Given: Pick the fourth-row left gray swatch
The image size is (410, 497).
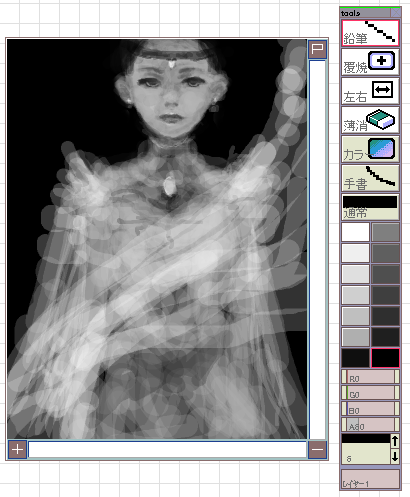Looking at the screenshot, I should point(355,295).
